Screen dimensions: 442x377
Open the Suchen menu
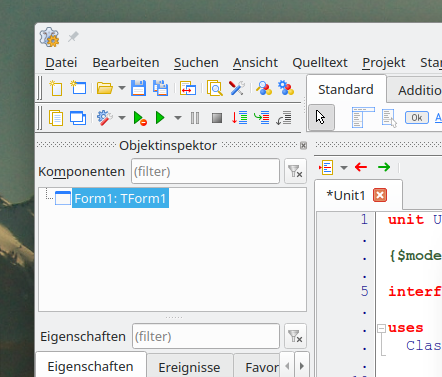click(x=196, y=63)
